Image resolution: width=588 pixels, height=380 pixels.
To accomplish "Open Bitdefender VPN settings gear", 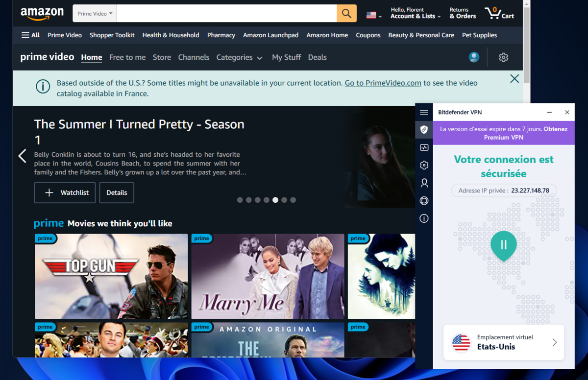I will tap(424, 165).
